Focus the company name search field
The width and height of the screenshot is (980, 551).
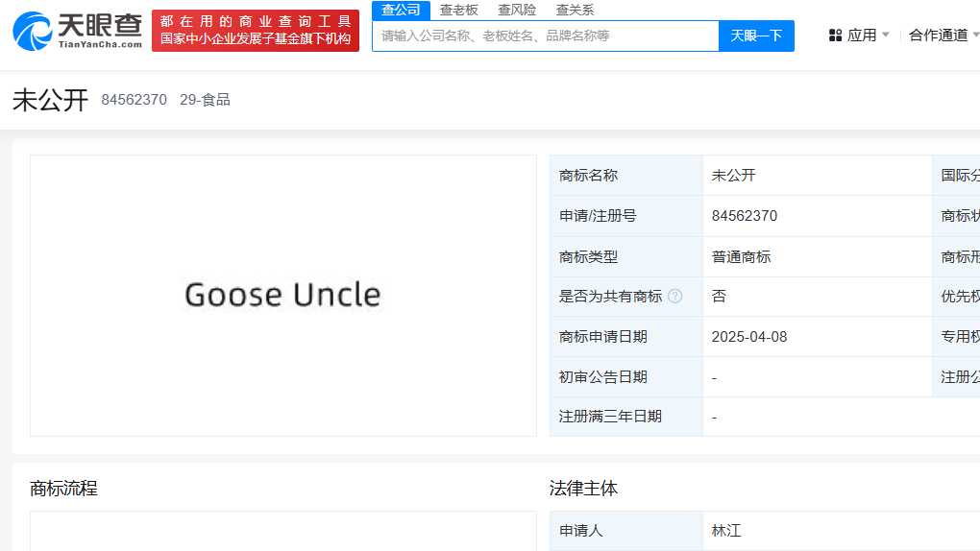(545, 36)
